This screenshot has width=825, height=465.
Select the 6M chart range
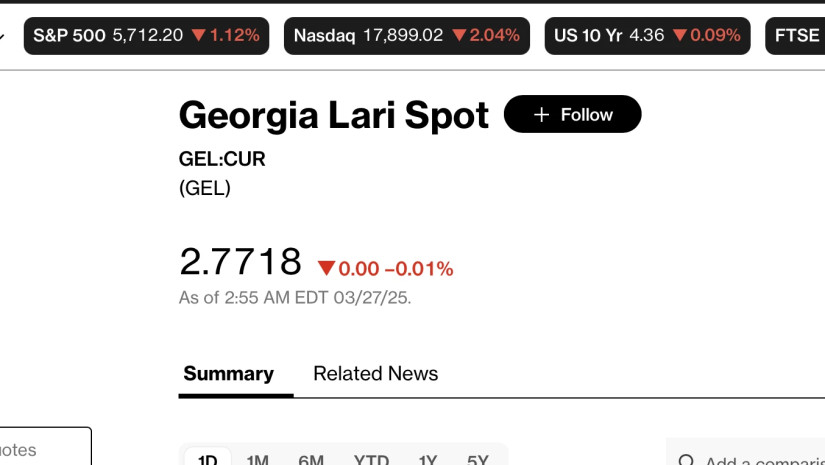311,460
